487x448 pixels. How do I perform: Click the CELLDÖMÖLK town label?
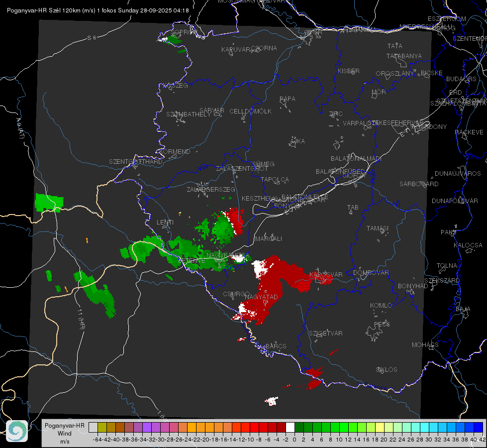tap(250, 112)
